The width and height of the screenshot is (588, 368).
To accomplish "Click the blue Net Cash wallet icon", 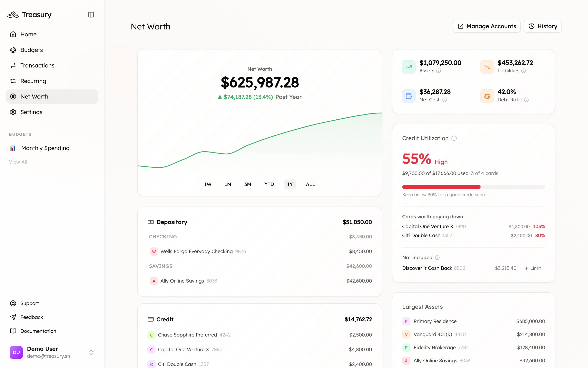I will point(409,96).
